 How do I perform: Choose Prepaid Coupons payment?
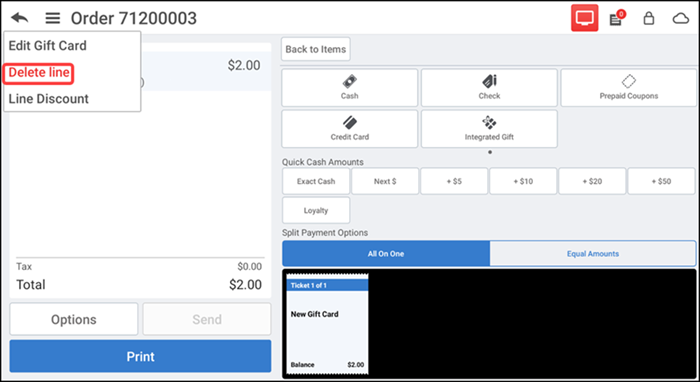629,87
